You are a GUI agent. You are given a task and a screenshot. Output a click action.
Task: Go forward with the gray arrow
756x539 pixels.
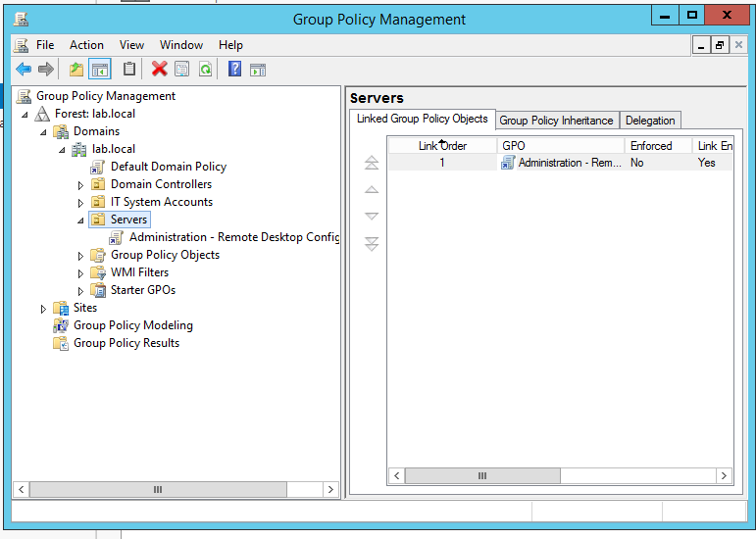[x=46, y=70]
